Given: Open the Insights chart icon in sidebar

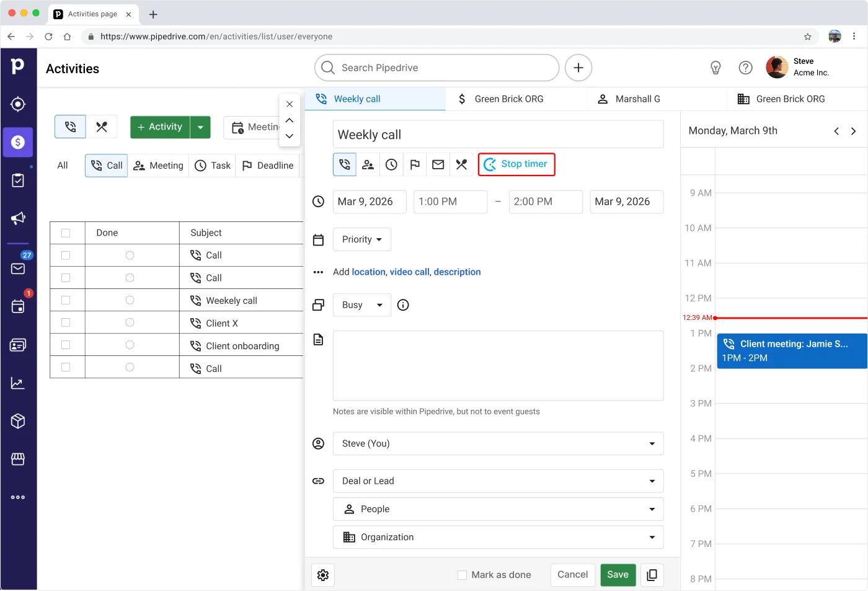Looking at the screenshot, I should pos(18,383).
